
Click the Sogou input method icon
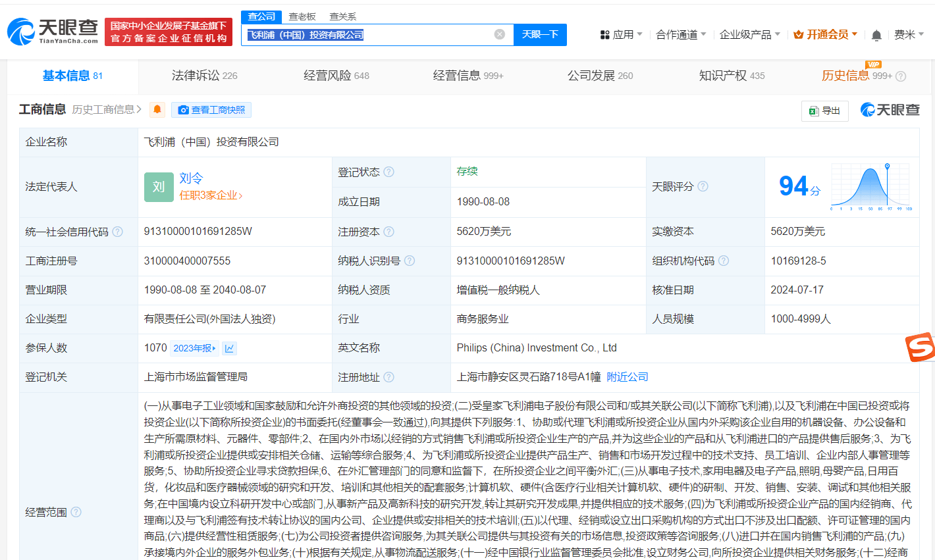coord(921,347)
